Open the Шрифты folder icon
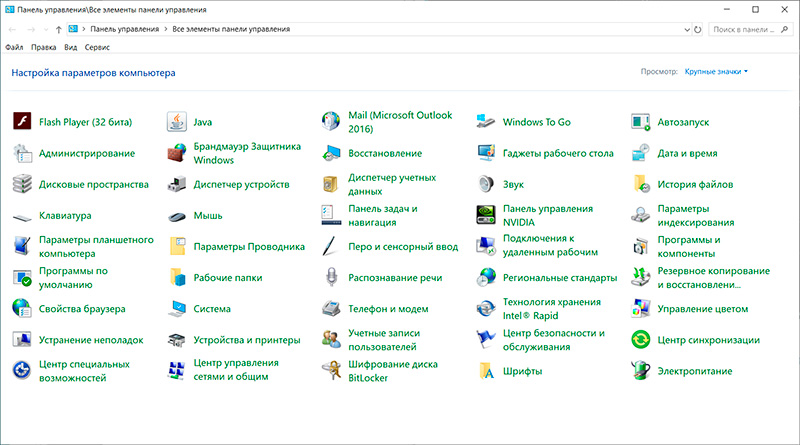Screen dimensions: 800x445 tap(486, 371)
